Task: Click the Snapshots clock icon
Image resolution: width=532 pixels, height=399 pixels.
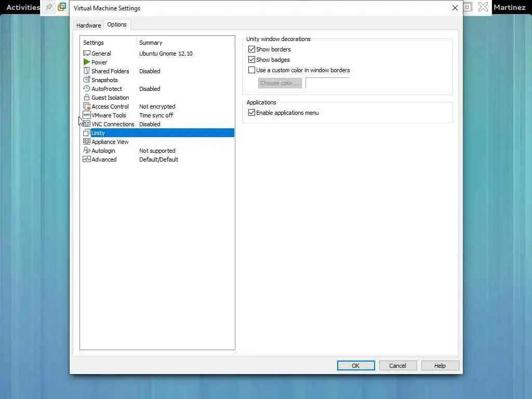Action: [87, 79]
